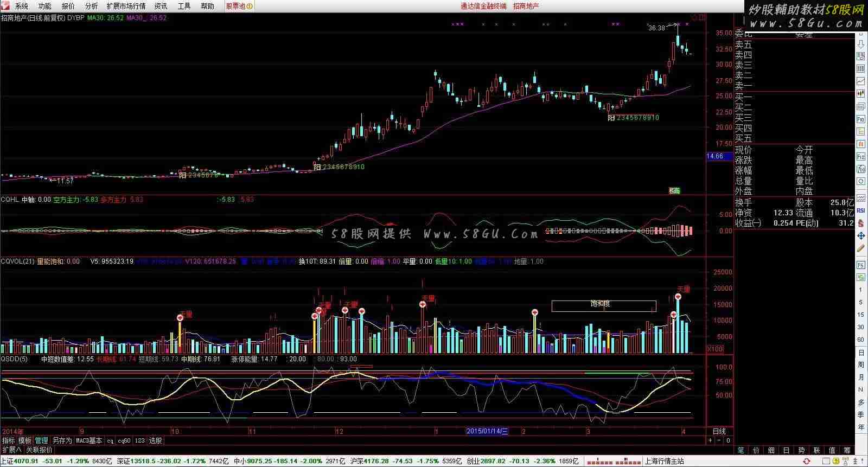Select the 年 yearly period button
The image size is (868, 467).
tap(861, 427)
